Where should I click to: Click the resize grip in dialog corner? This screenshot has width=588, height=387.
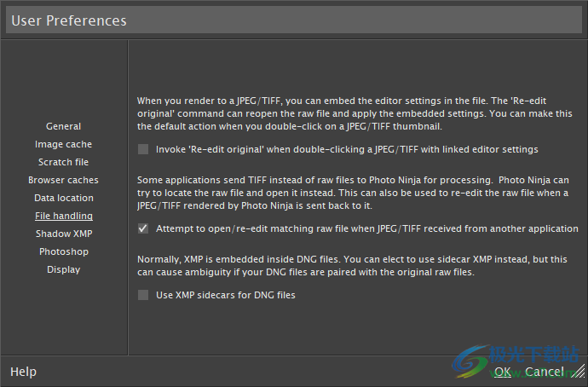tap(579, 372)
